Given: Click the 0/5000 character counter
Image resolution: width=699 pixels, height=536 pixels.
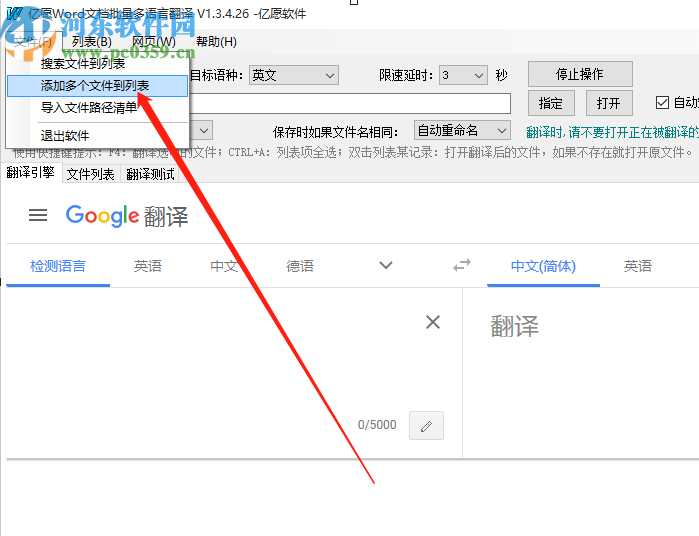Looking at the screenshot, I should point(377,425).
